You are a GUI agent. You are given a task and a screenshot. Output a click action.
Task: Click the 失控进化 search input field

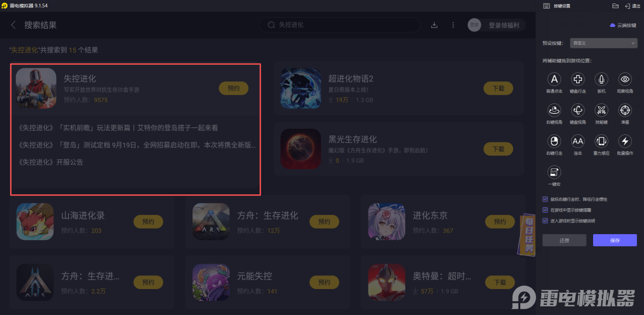(340, 25)
